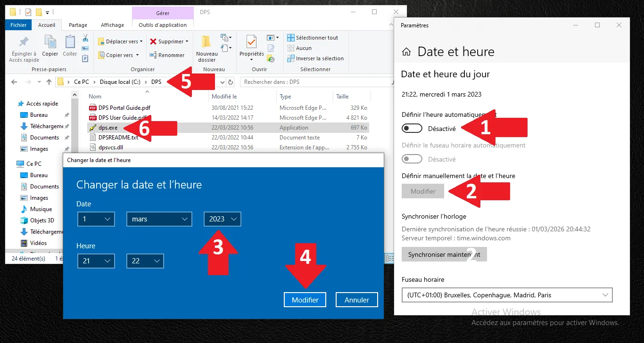This screenshot has width=644, height=343.
Task: Click the Home icon in Paramètres
Action: [406, 52]
